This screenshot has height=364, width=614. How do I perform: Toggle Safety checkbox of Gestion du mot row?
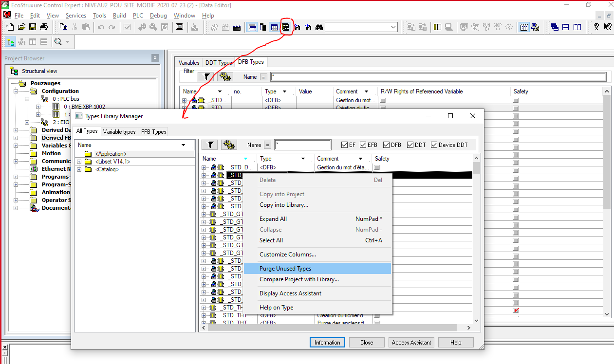pyautogui.click(x=516, y=100)
